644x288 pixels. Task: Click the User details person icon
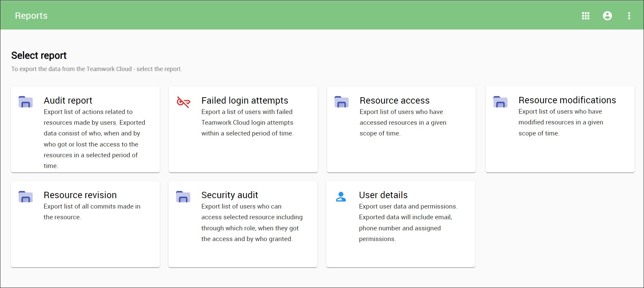pyautogui.click(x=341, y=196)
